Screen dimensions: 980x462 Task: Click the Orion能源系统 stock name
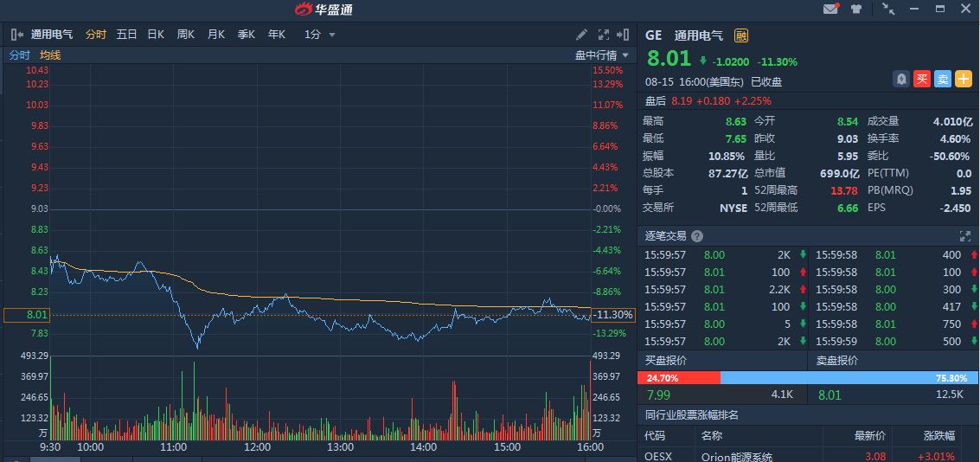[x=737, y=456]
